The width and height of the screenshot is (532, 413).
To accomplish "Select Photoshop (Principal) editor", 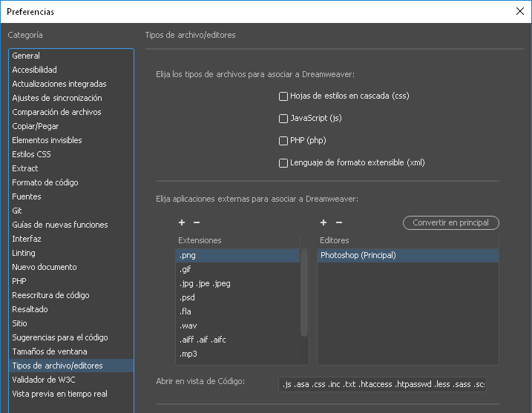I will click(x=408, y=255).
